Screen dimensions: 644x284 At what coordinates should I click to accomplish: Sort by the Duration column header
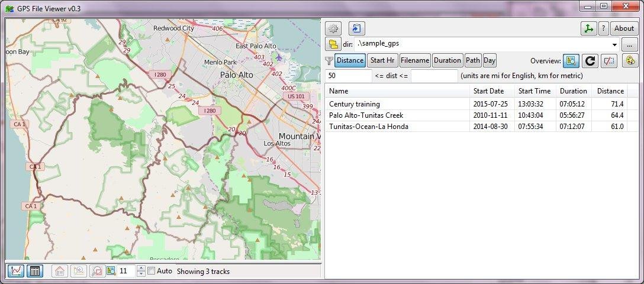(574, 91)
